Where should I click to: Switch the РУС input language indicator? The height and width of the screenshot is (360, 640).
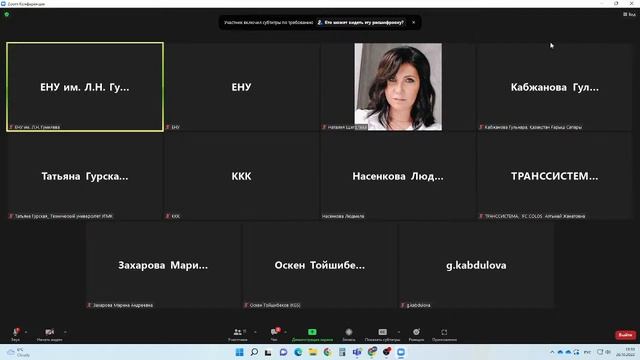coord(587,352)
